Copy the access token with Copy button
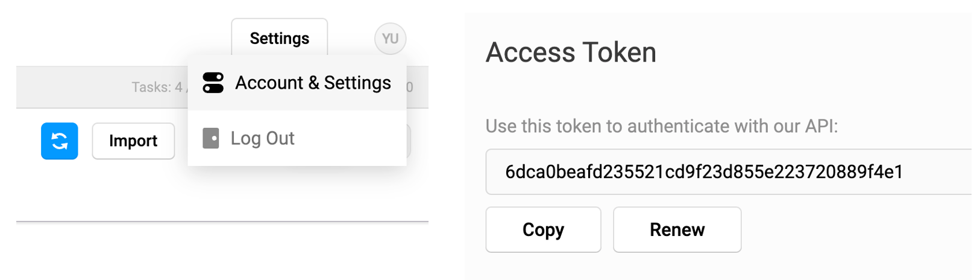The width and height of the screenshot is (980, 280). click(x=543, y=230)
